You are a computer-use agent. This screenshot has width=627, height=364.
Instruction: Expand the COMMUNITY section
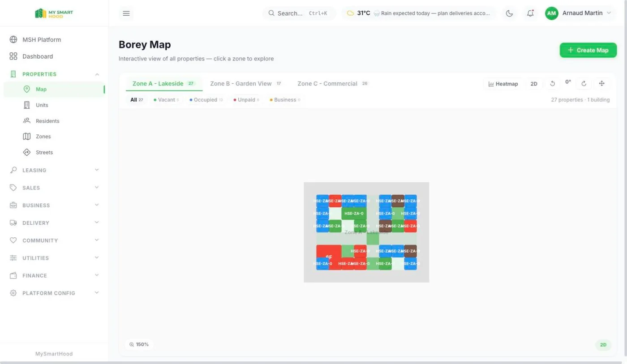pyautogui.click(x=54, y=240)
